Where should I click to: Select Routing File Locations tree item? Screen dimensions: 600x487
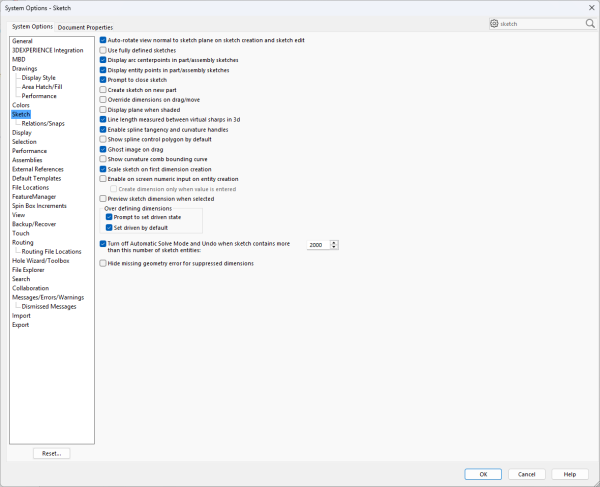[x=51, y=251]
